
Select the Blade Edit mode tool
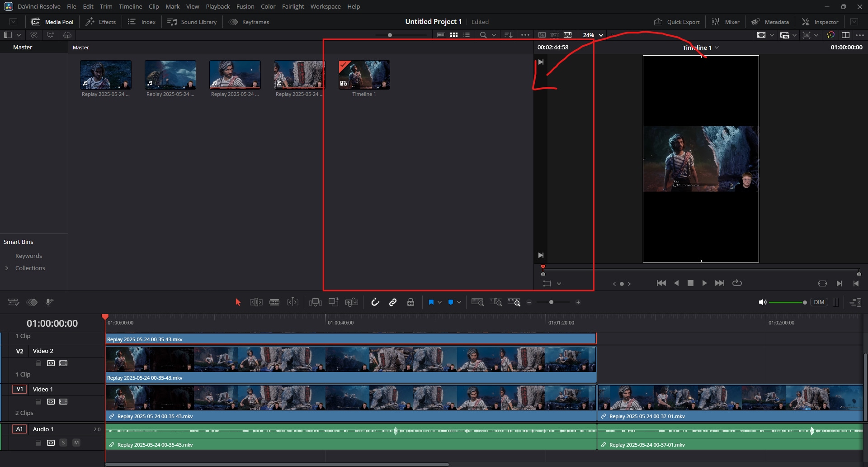(x=274, y=302)
